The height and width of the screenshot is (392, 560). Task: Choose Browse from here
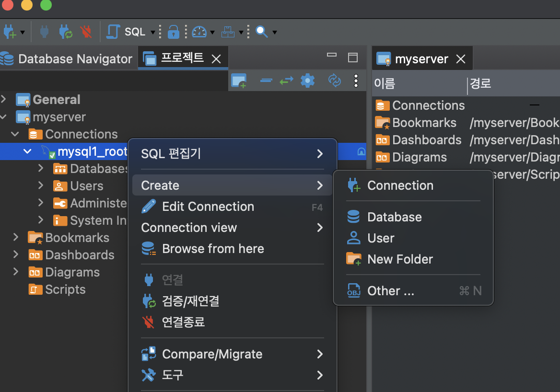pyautogui.click(x=232, y=249)
